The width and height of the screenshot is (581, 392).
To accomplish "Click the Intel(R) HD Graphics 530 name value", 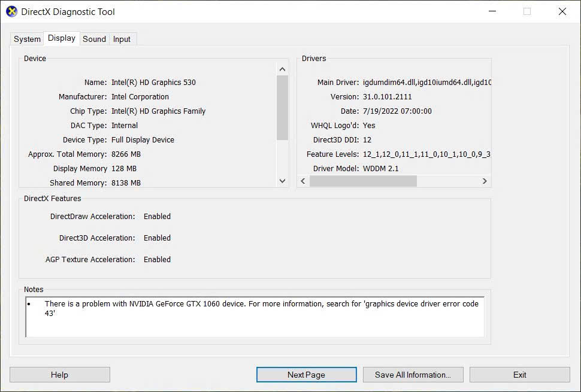I will pos(153,83).
